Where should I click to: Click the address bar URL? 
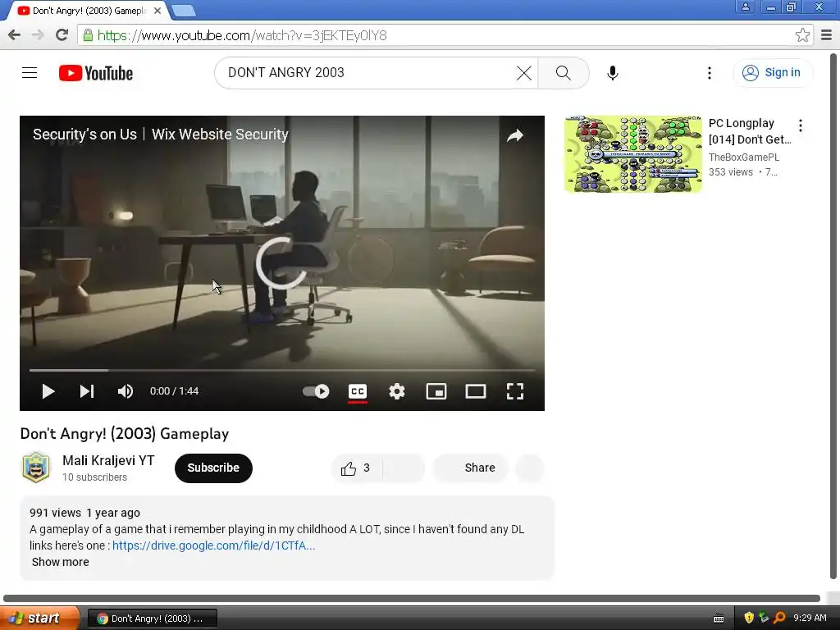click(x=242, y=36)
